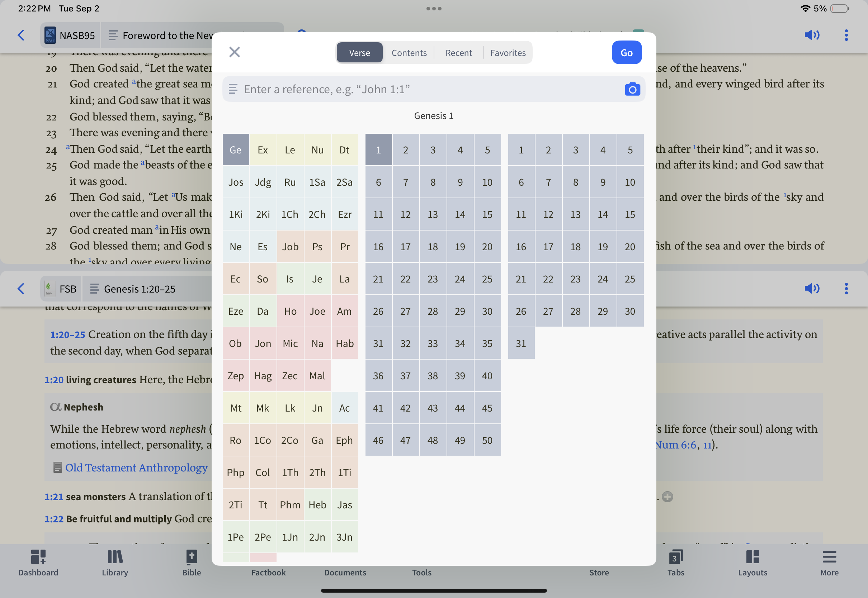
Task: Open the NASB95 resource selector
Action: [70, 35]
